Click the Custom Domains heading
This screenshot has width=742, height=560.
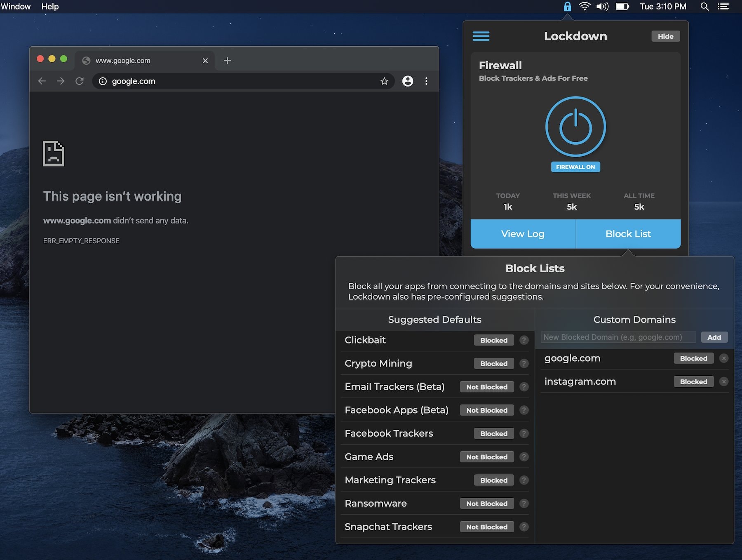coord(634,320)
